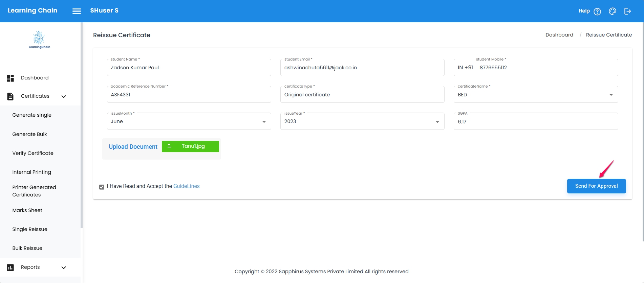The width and height of the screenshot is (644, 283).
Task: Click the student Name input field
Action: click(x=189, y=68)
